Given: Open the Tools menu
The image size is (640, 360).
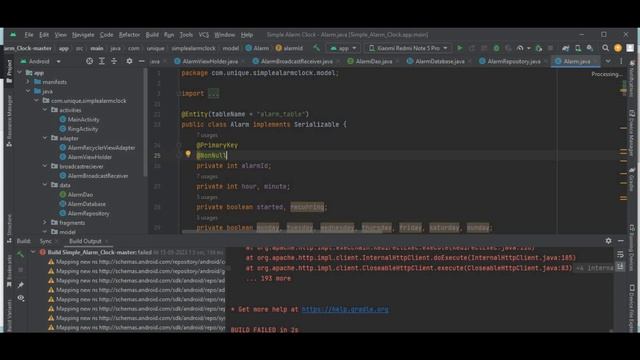Looking at the screenshot, I should coord(186,35).
